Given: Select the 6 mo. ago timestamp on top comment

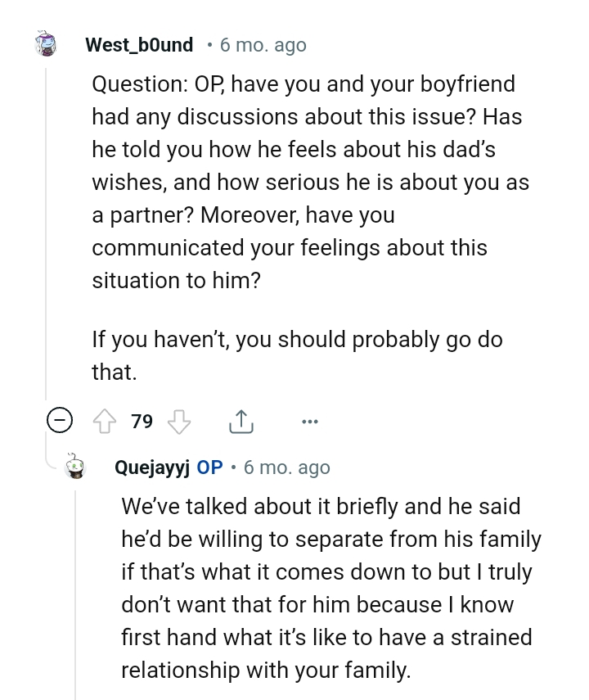Looking at the screenshot, I should (x=263, y=45).
